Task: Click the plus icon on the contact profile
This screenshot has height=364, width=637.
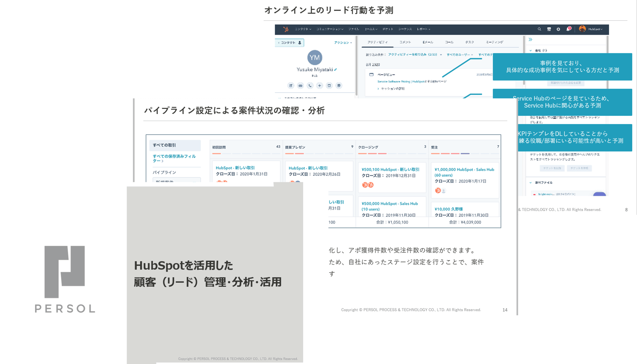Action: tap(319, 86)
